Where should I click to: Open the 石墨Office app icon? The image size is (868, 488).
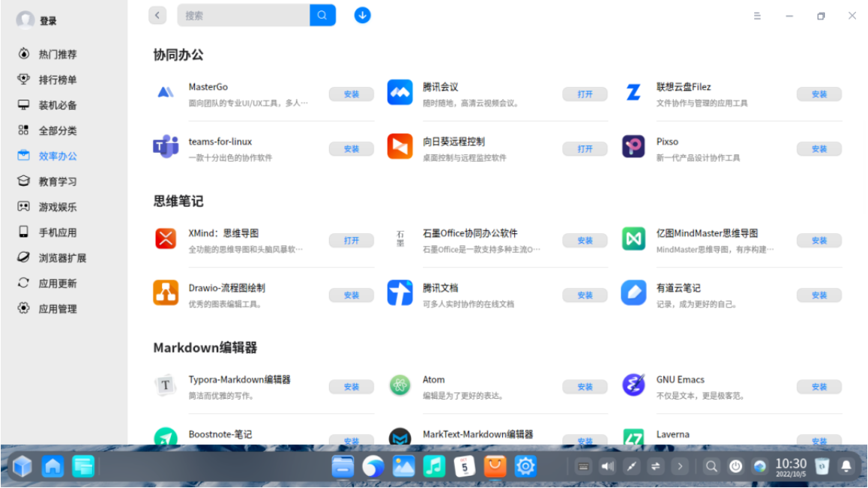[400, 238]
